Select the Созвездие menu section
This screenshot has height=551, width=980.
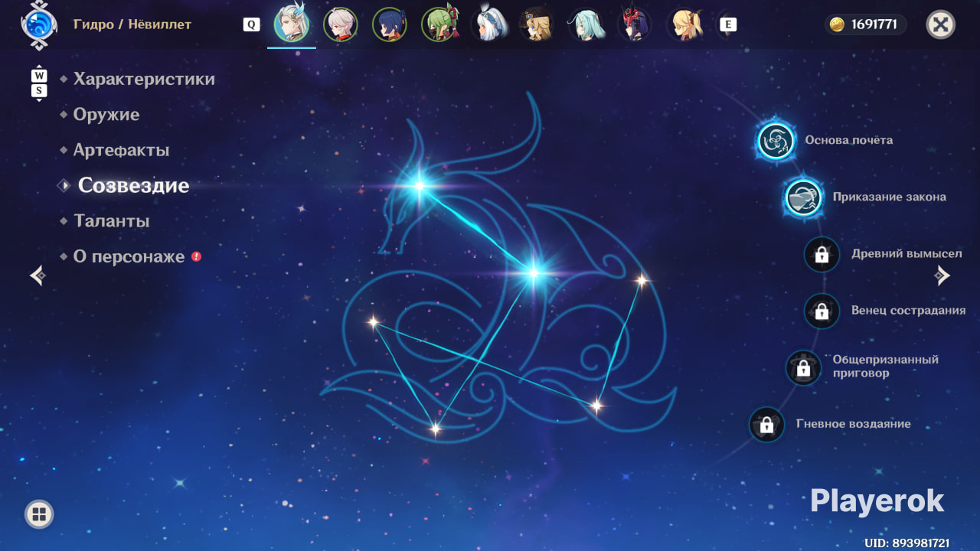(x=133, y=185)
